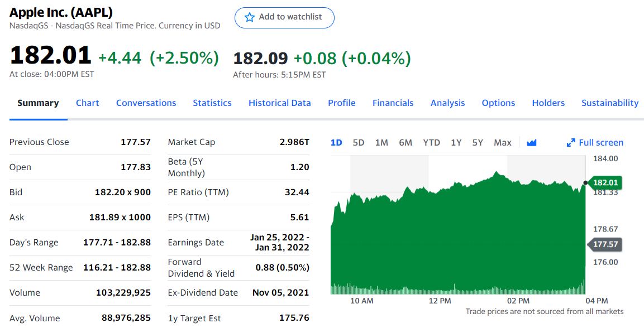644x328 pixels.
Task: Click the star icon beside Add to watchlist
Action: pos(249,17)
